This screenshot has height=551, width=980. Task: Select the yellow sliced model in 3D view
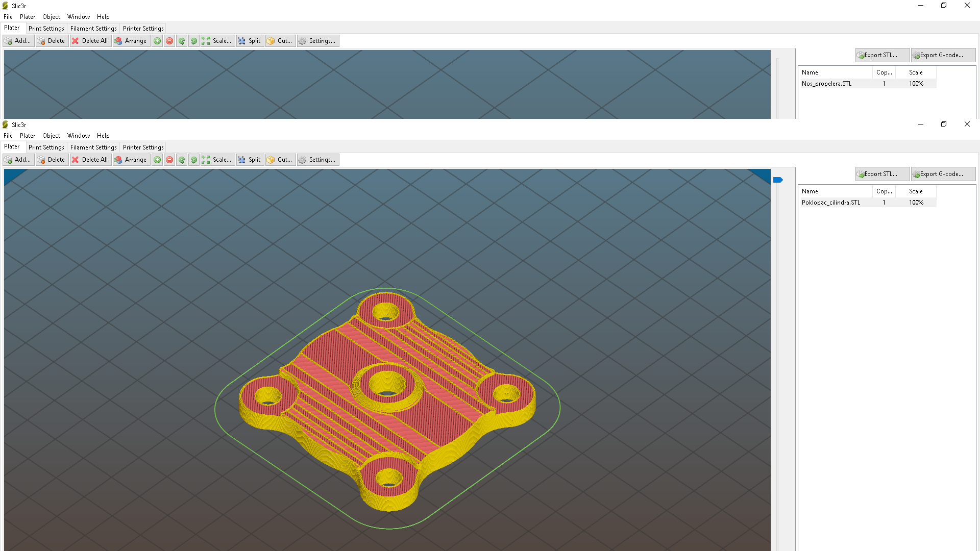(x=386, y=400)
